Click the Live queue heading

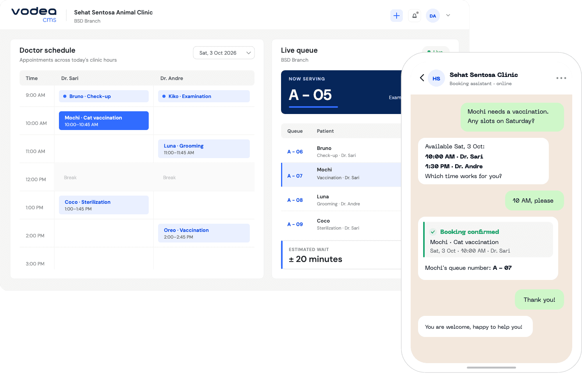(299, 50)
